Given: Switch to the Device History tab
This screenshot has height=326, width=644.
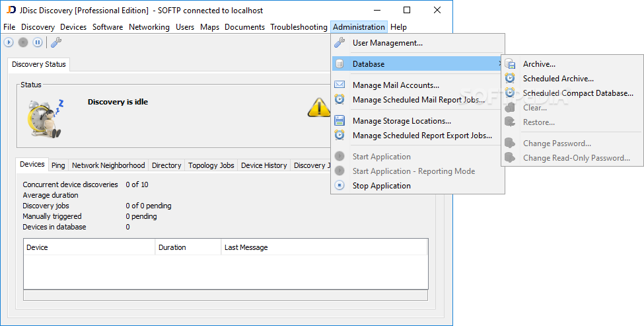Looking at the screenshot, I should pos(264,165).
